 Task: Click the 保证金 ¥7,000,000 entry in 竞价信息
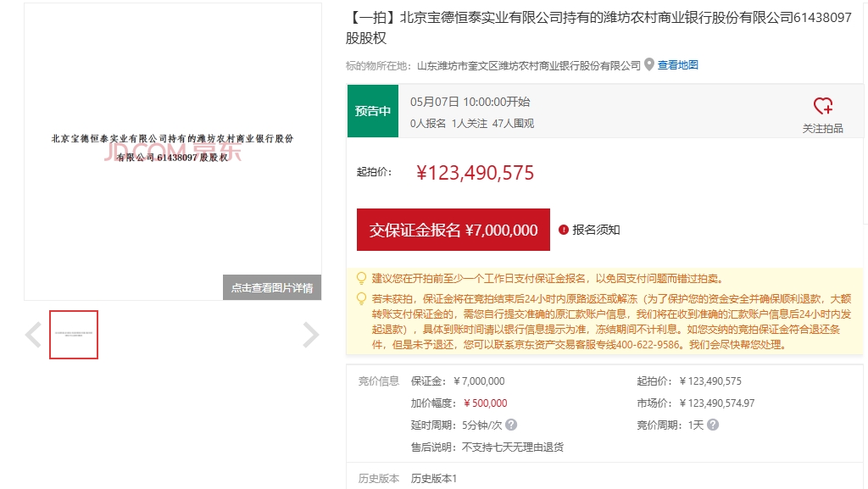[x=458, y=381]
